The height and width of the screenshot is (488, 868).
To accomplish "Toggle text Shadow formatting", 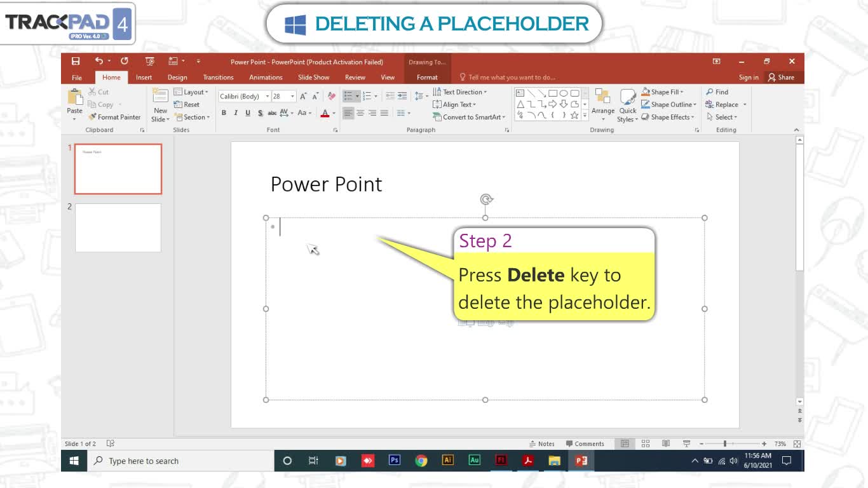I will click(x=260, y=113).
